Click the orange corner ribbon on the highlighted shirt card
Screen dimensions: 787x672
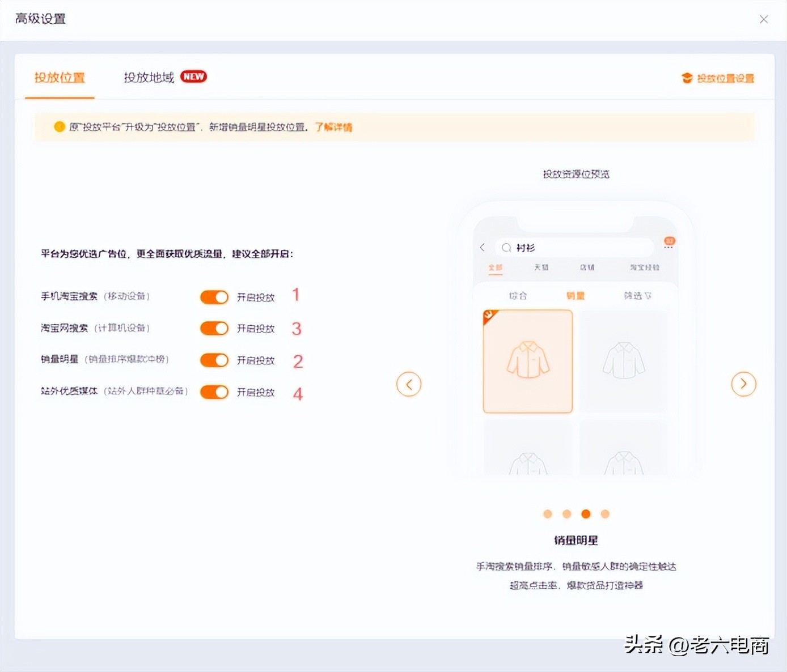point(488,316)
